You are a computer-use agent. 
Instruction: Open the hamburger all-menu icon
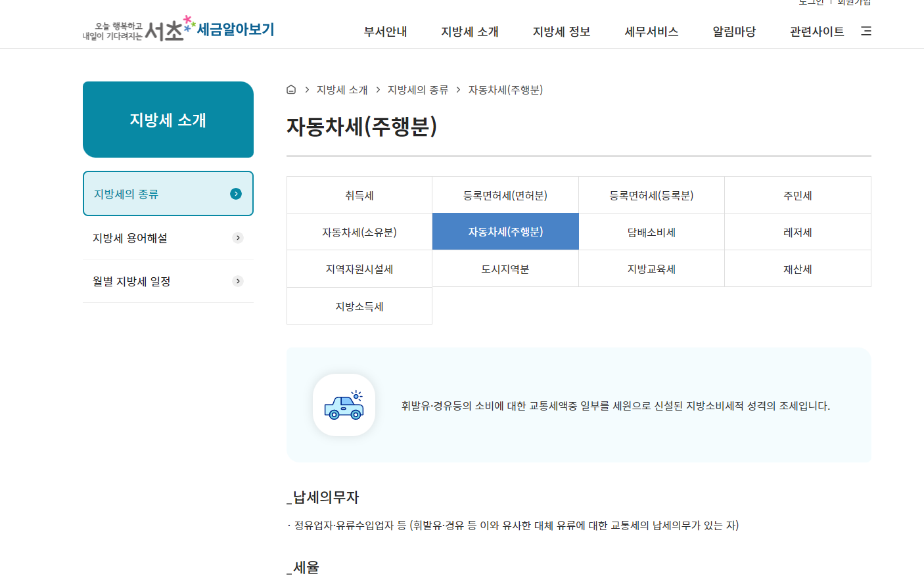click(x=866, y=31)
